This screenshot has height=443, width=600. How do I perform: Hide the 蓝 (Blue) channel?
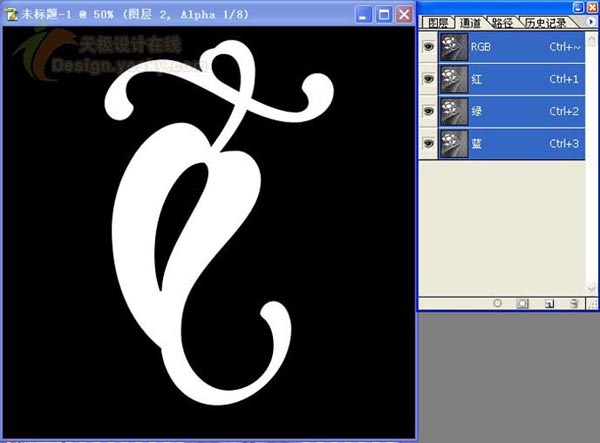coord(430,144)
